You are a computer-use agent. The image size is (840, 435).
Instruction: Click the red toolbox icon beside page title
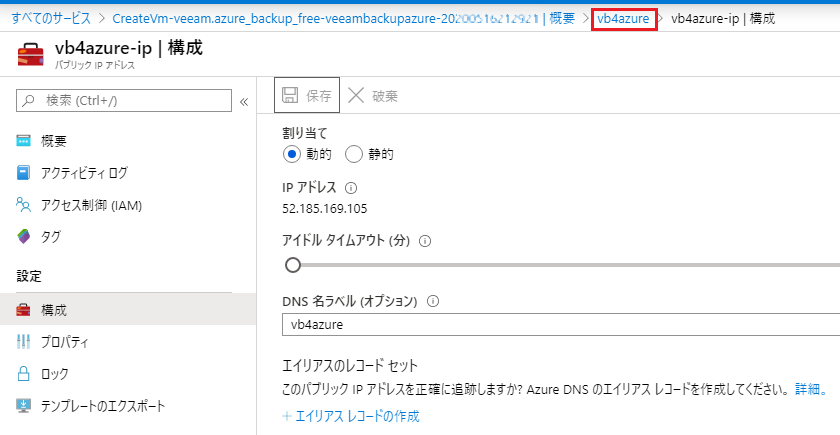click(x=31, y=55)
